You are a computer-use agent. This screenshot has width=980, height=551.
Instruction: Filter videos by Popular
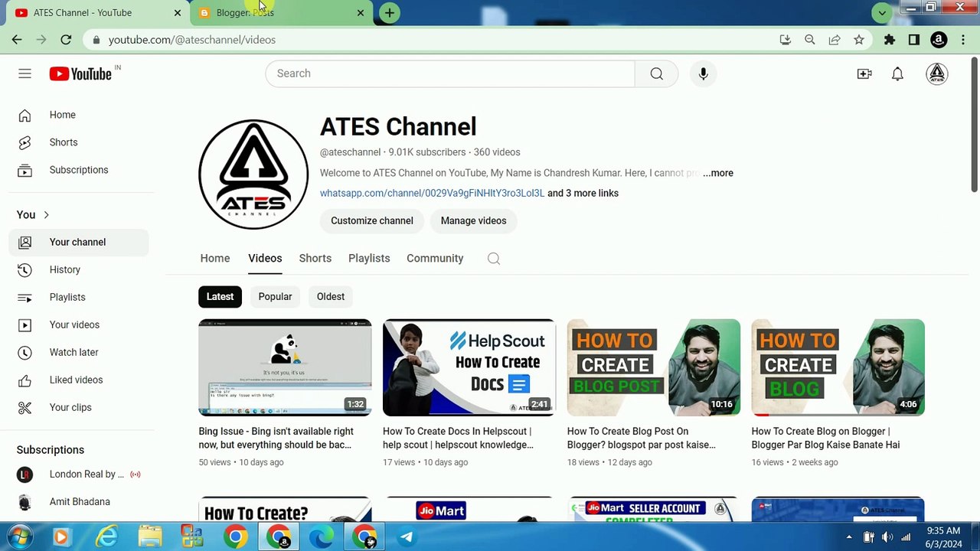(275, 297)
